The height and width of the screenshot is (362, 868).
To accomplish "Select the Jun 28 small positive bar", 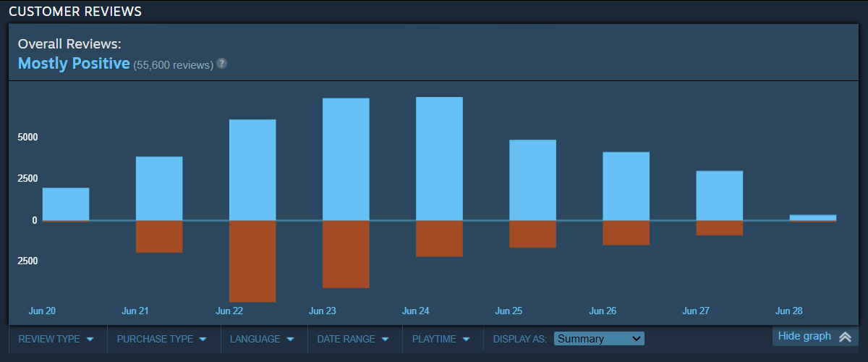I will pyautogui.click(x=812, y=217).
